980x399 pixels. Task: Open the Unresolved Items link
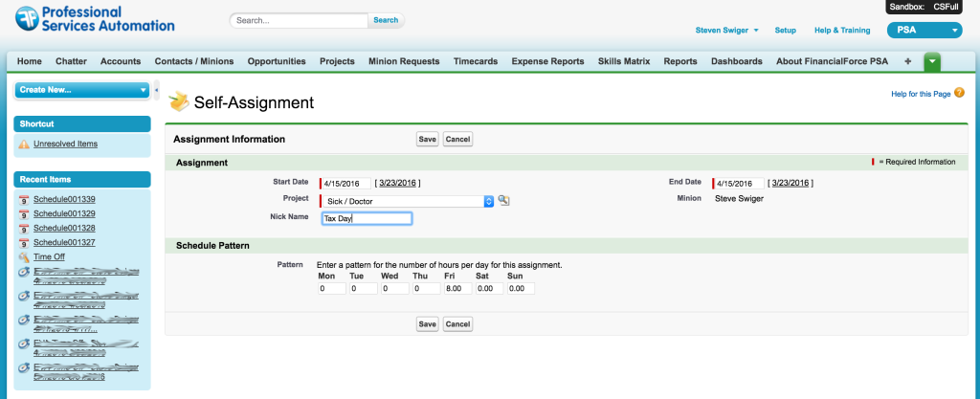(x=66, y=144)
